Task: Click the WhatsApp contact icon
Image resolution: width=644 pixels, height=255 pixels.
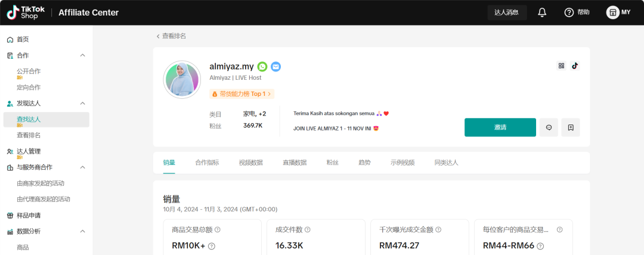Action: 262,67
